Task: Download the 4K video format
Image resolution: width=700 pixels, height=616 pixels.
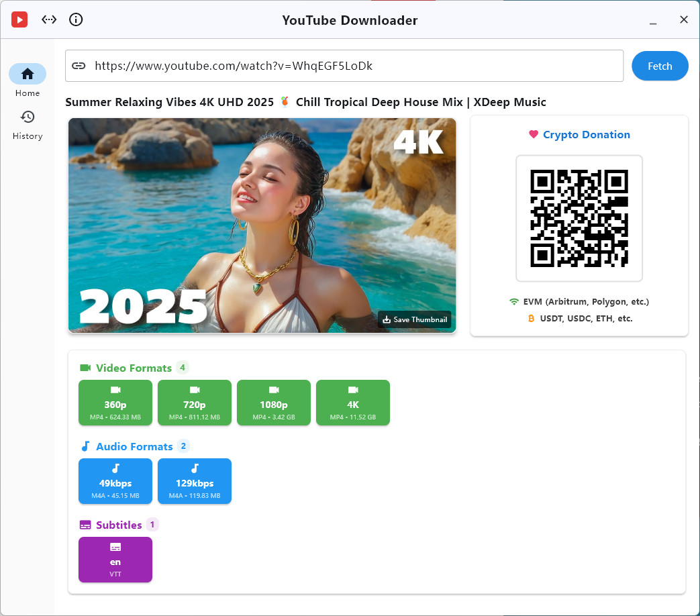Action: pos(353,403)
